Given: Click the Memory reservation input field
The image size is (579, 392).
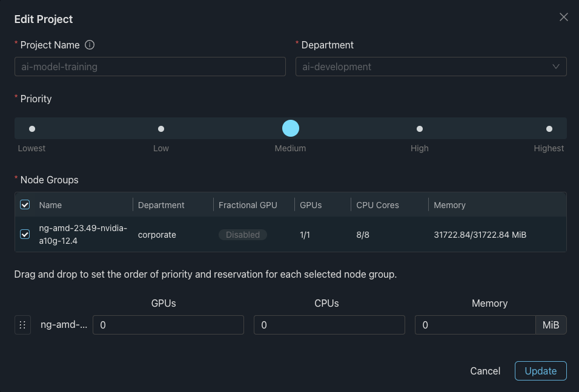Looking at the screenshot, I should (x=475, y=325).
